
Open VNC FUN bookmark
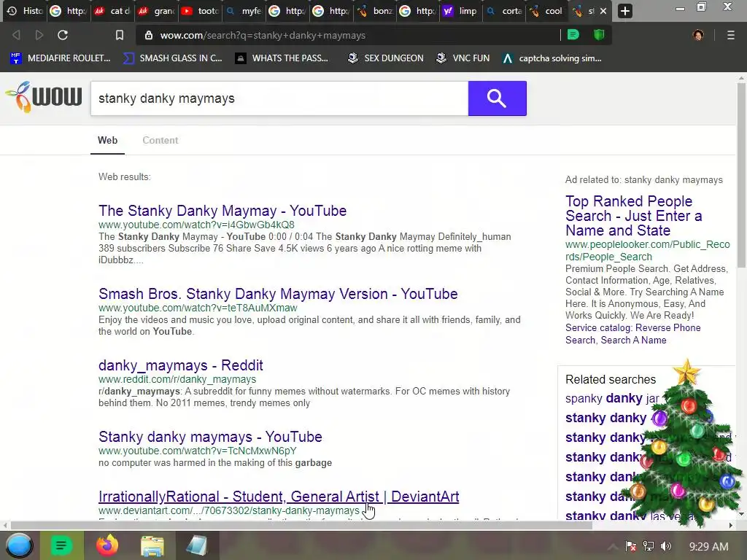tap(463, 58)
